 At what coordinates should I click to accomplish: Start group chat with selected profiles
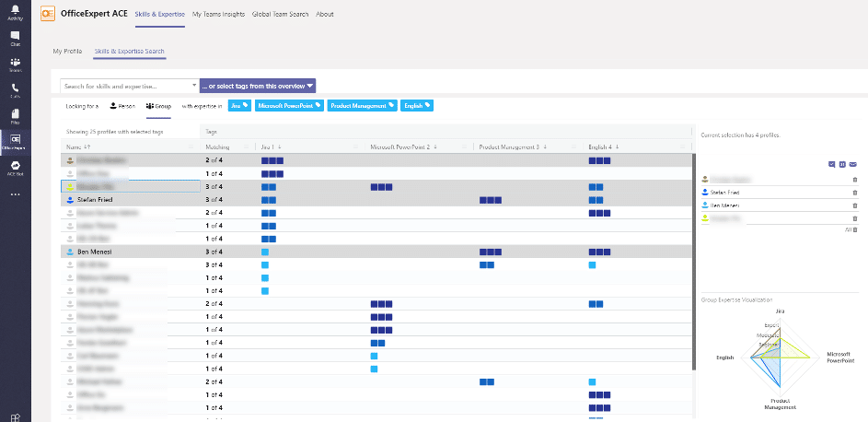(831, 163)
